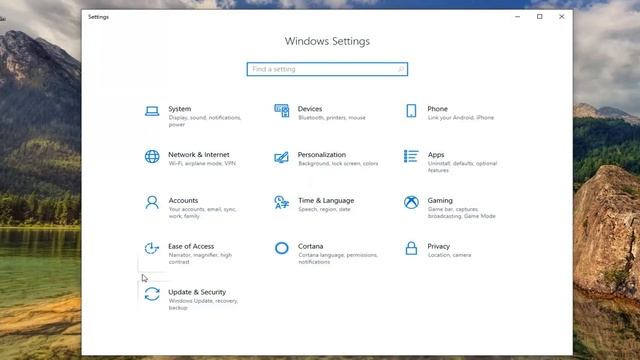Click the Accounts person icon
This screenshot has width=640, height=360.
point(152,202)
